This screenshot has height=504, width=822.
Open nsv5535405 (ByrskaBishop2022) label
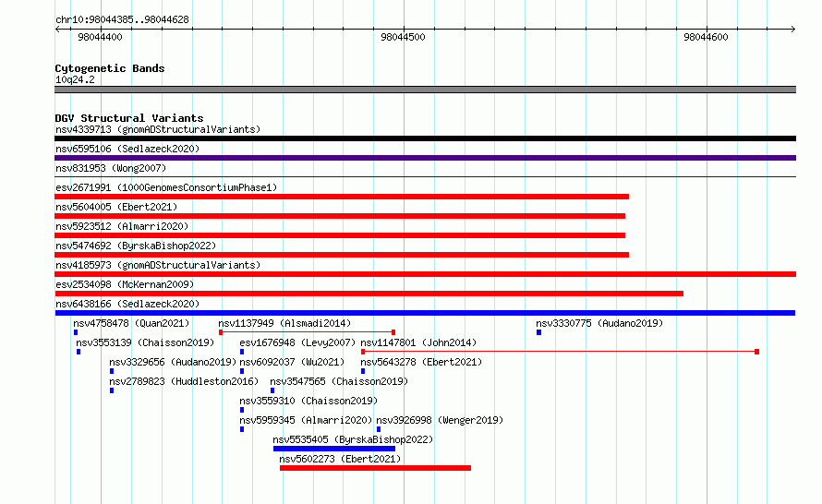(x=353, y=439)
